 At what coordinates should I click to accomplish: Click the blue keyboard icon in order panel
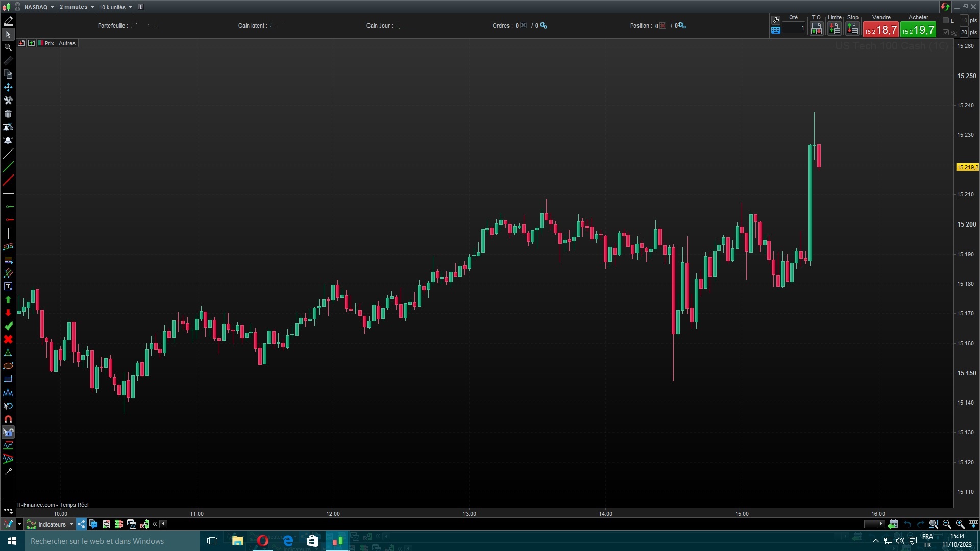coord(775,30)
